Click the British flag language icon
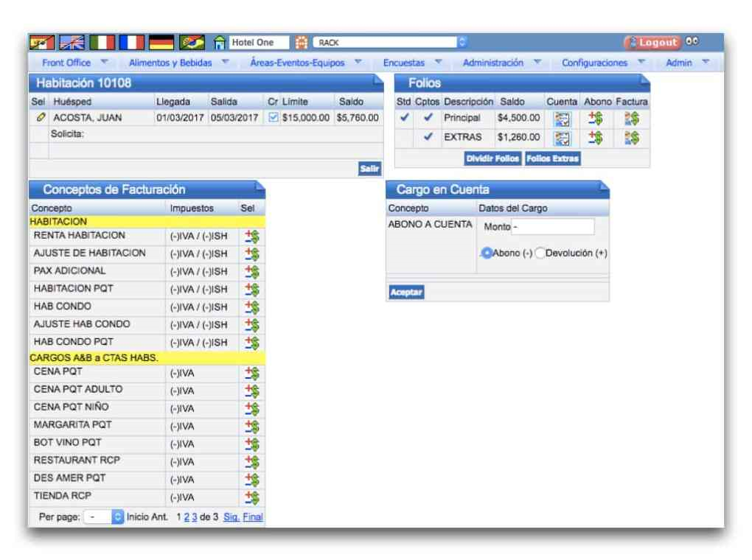The width and height of the screenshot is (752, 560). coord(72,43)
